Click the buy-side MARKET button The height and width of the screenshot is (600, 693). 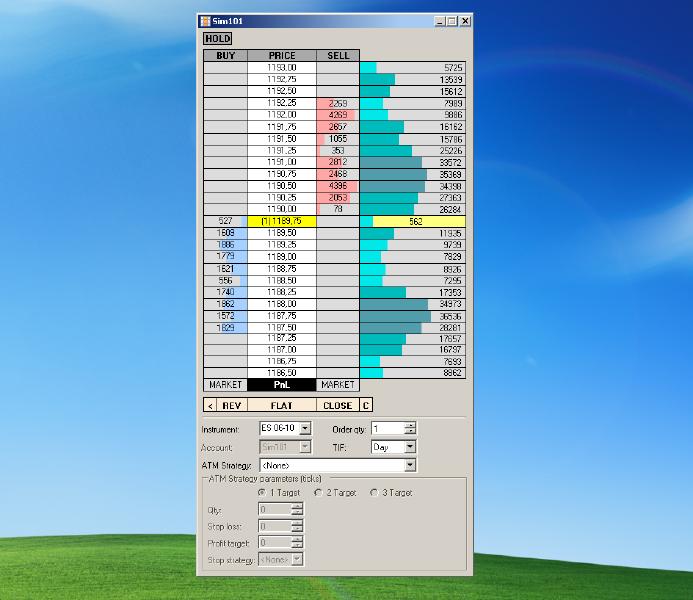click(x=225, y=385)
